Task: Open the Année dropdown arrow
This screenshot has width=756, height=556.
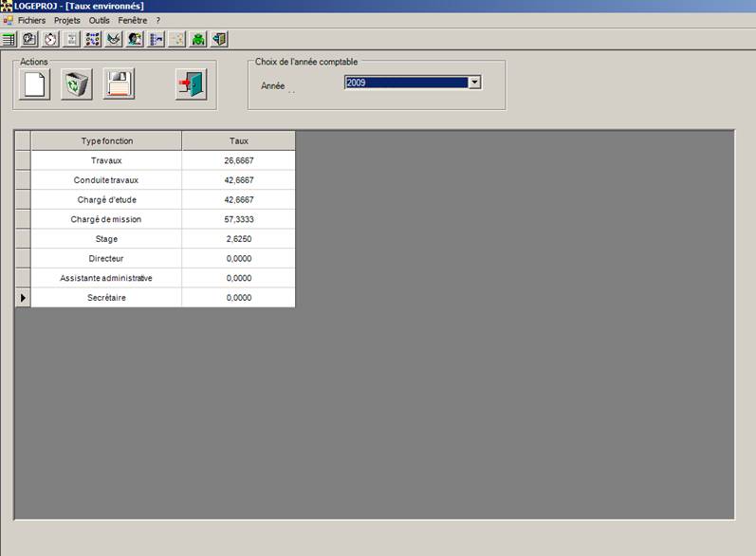Action: tap(475, 83)
